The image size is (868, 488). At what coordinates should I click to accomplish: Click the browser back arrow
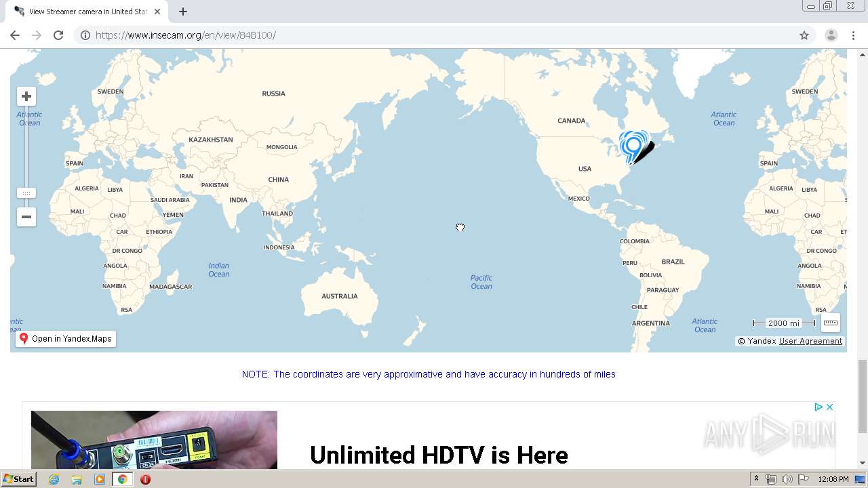[15, 35]
